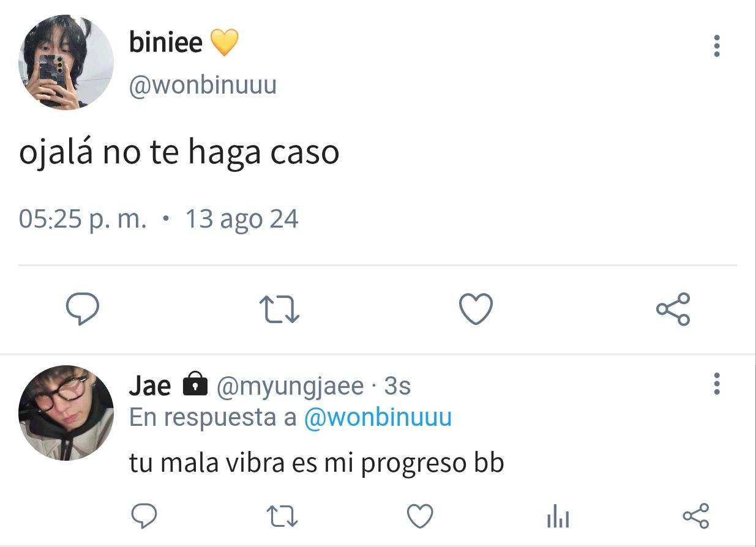
Task: Open the @myungjaee handle
Action: click(291, 386)
